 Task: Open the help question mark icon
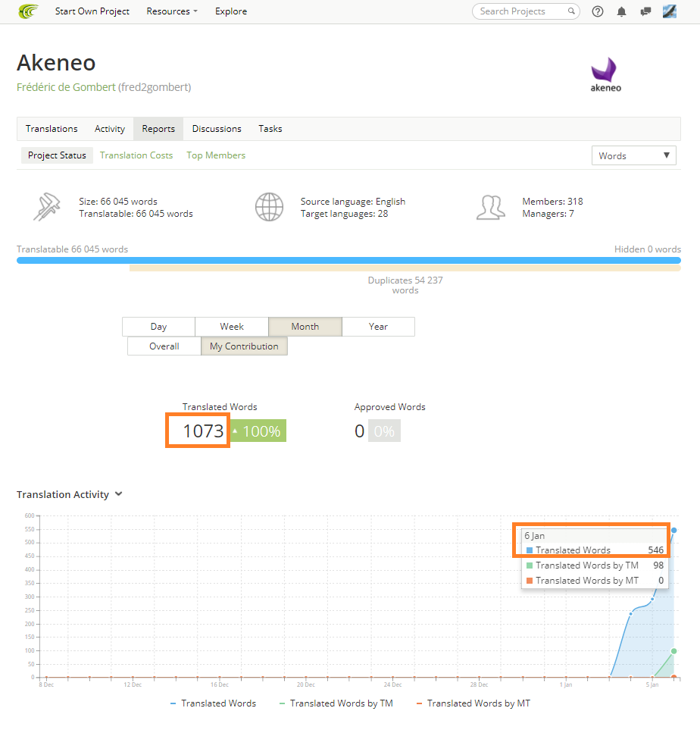click(x=598, y=11)
